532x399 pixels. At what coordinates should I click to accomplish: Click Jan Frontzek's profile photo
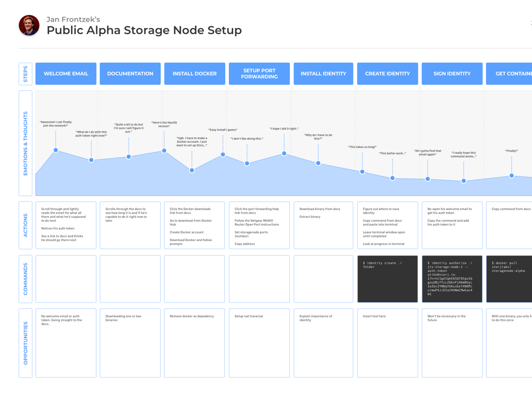point(29,26)
